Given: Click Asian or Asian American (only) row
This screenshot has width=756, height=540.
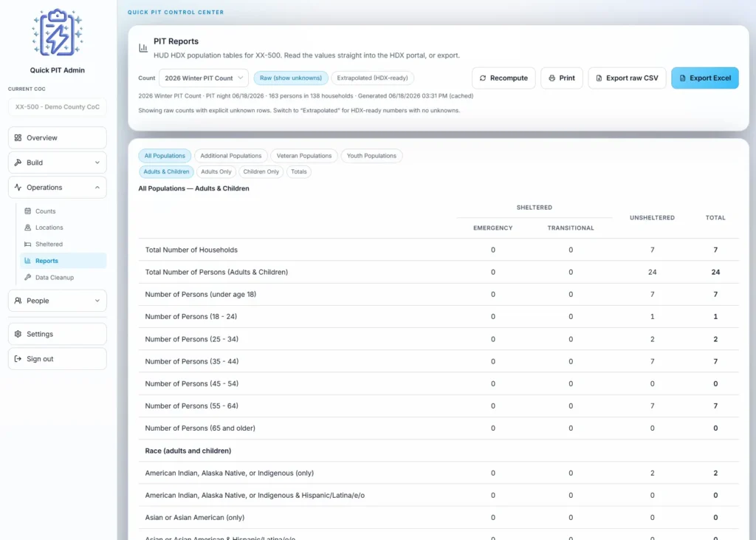Looking at the screenshot, I should point(439,517).
